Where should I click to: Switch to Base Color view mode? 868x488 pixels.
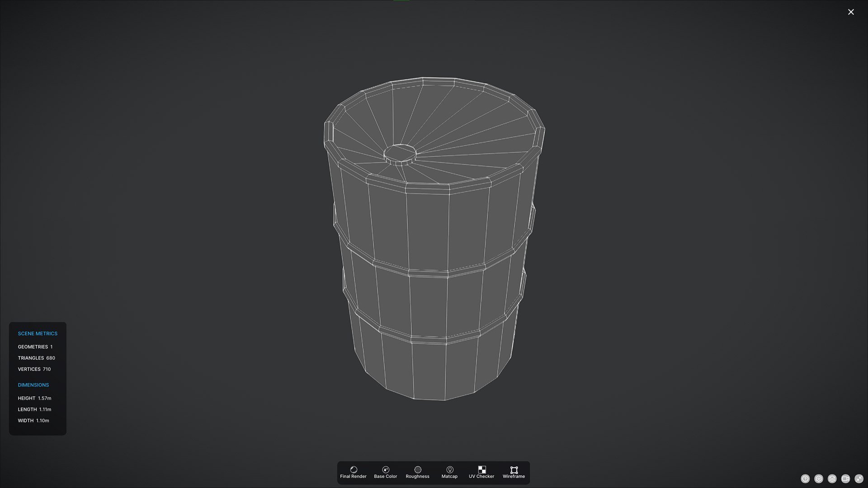tap(385, 473)
